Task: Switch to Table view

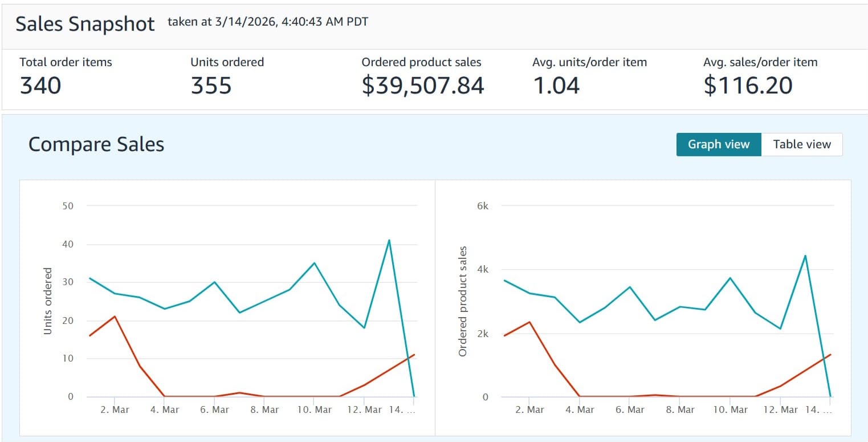Action: (802, 144)
